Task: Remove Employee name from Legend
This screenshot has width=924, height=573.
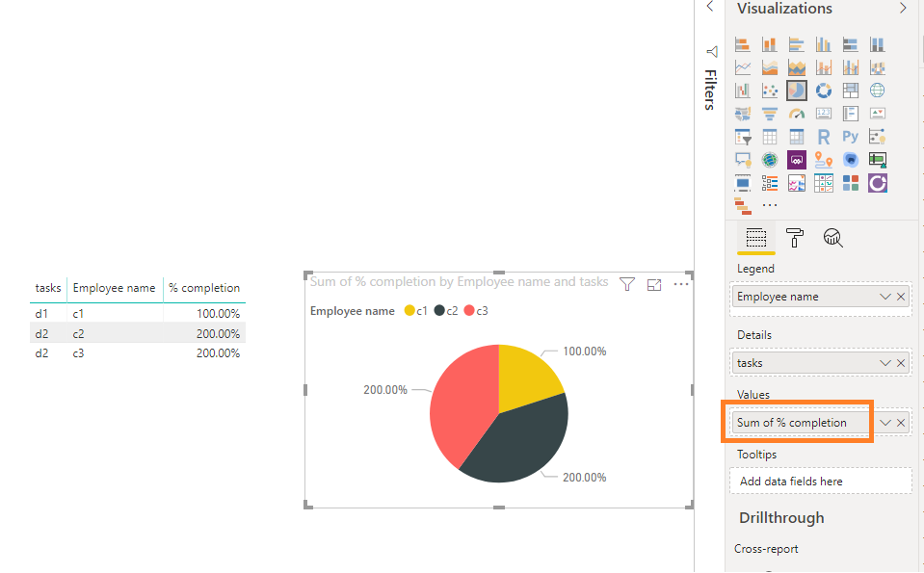Action: point(901,297)
